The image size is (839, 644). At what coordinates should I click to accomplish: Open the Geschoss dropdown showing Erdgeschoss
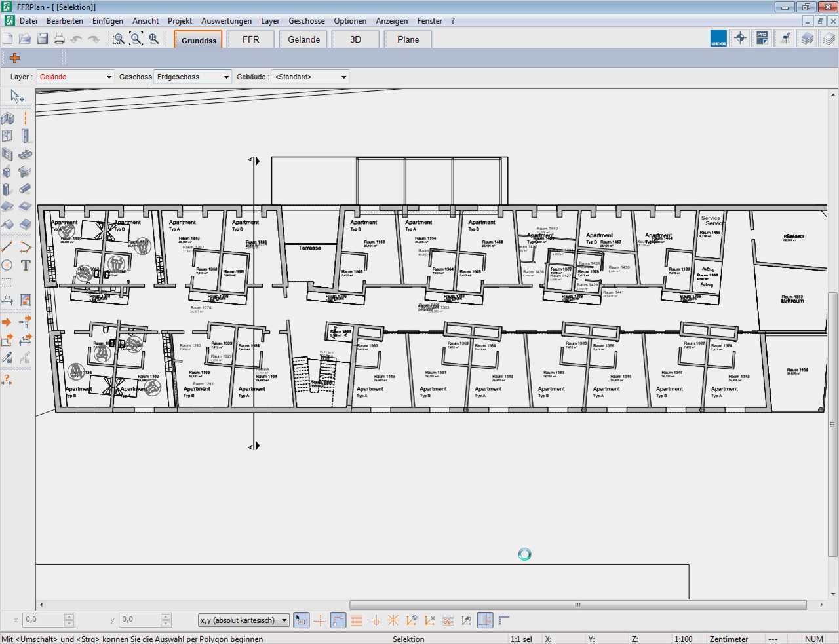(193, 77)
